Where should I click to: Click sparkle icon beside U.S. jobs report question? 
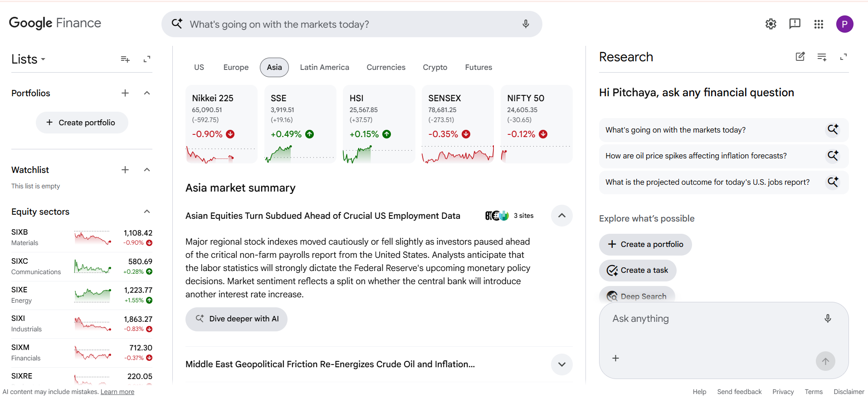point(833,182)
